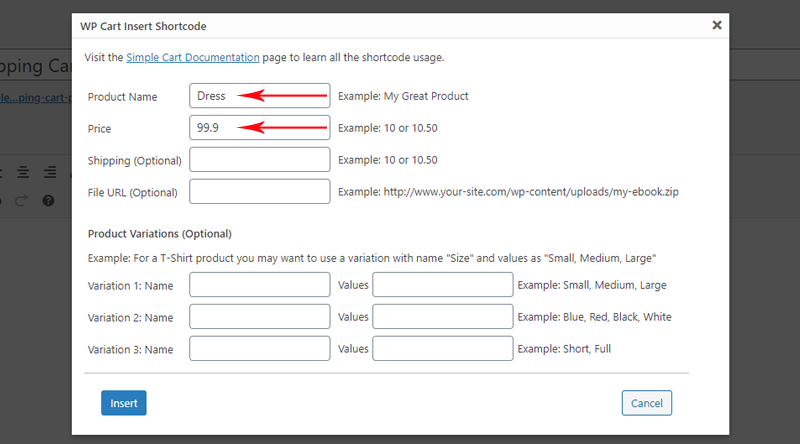The width and height of the screenshot is (800, 444).
Task: Click the "Product Variations (Optional)" heading
Action: 160,234
